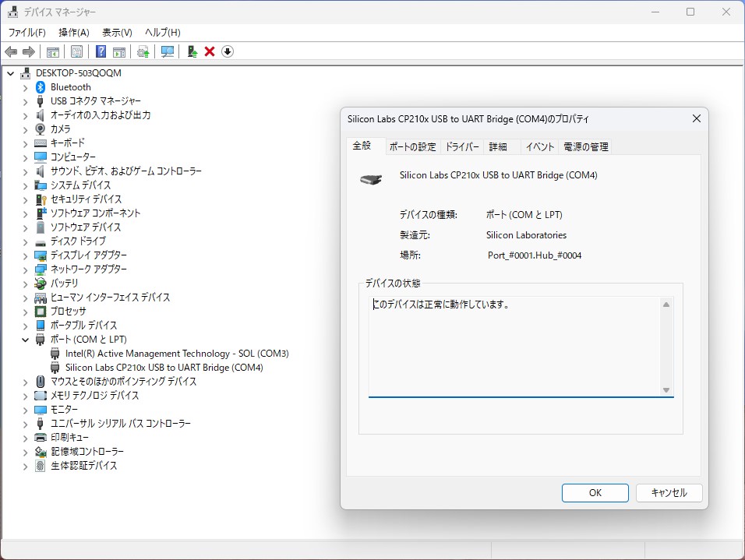Select サウンド、ビデオ、およびゲーム コントローラー item
Viewport: 745px width, 560px height.
tap(126, 171)
